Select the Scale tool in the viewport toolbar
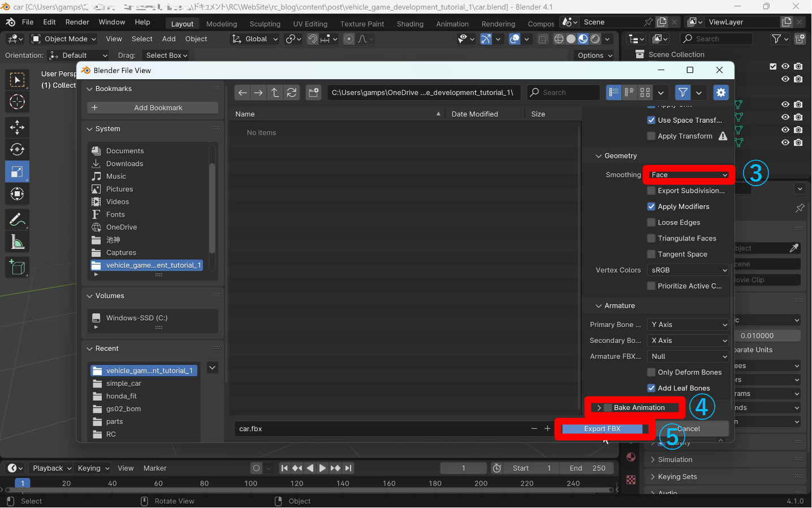 pos(17,171)
